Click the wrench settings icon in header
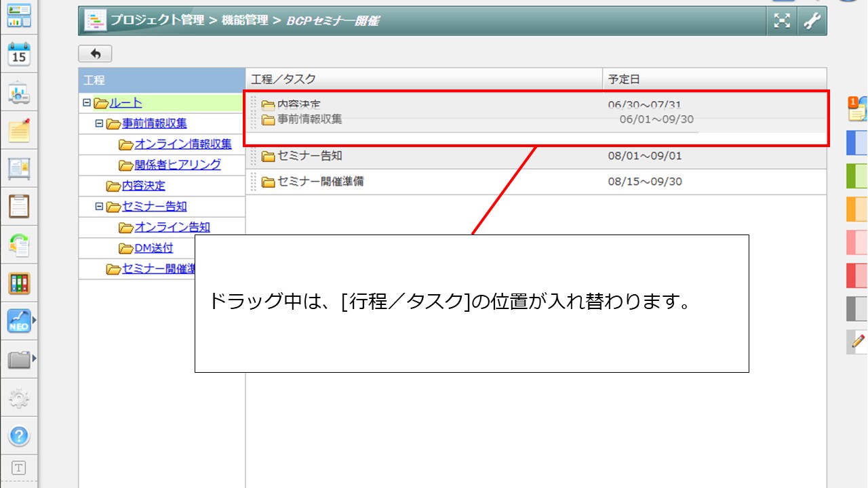Image resolution: width=868 pixels, height=488 pixels. (812, 21)
